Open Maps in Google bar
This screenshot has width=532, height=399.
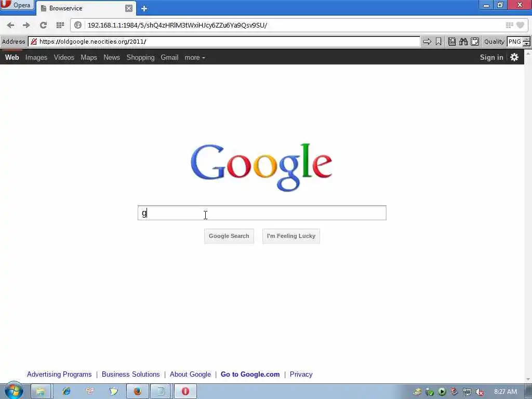pos(89,57)
